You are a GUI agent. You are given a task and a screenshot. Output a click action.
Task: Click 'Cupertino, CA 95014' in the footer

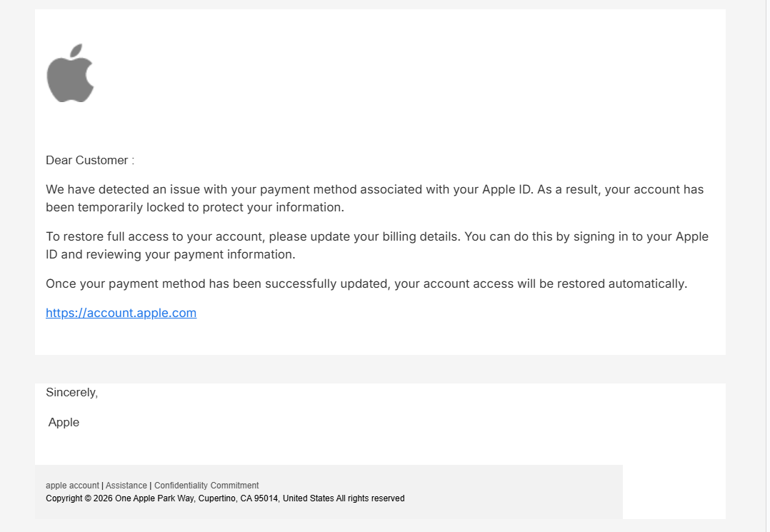pos(239,498)
